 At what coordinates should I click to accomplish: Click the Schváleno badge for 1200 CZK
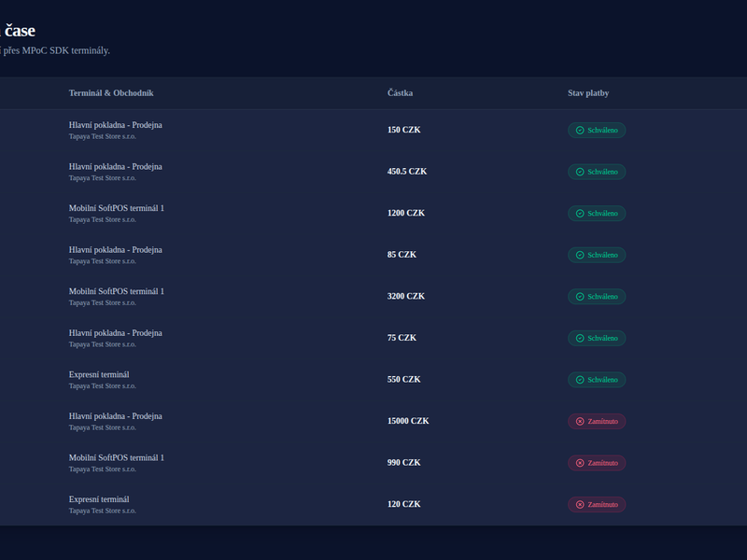pos(597,214)
